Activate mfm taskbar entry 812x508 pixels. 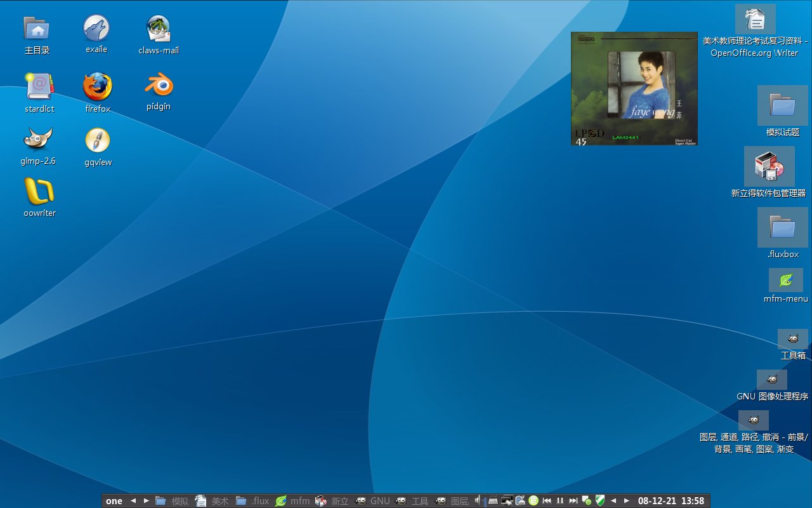292,501
